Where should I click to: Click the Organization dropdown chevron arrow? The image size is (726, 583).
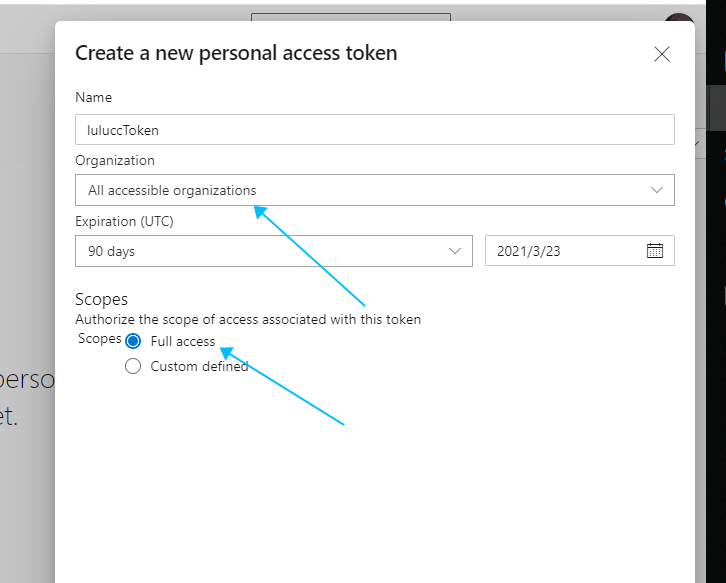tap(657, 190)
